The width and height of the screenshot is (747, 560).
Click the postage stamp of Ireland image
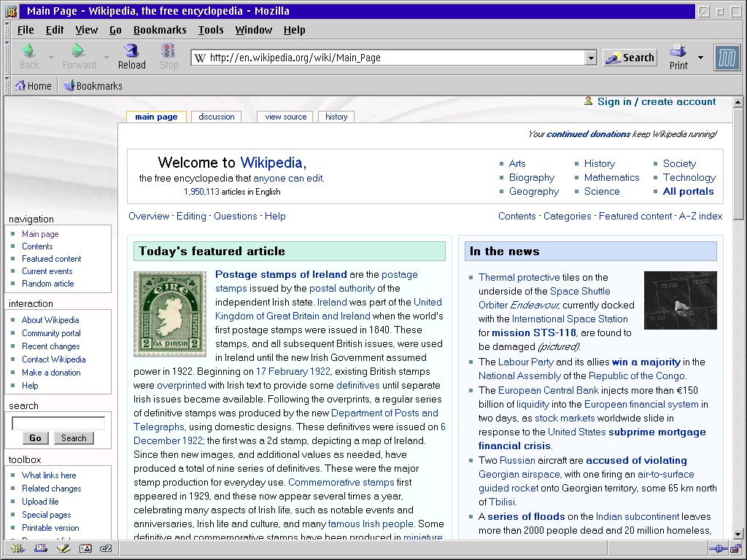point(170,314)
